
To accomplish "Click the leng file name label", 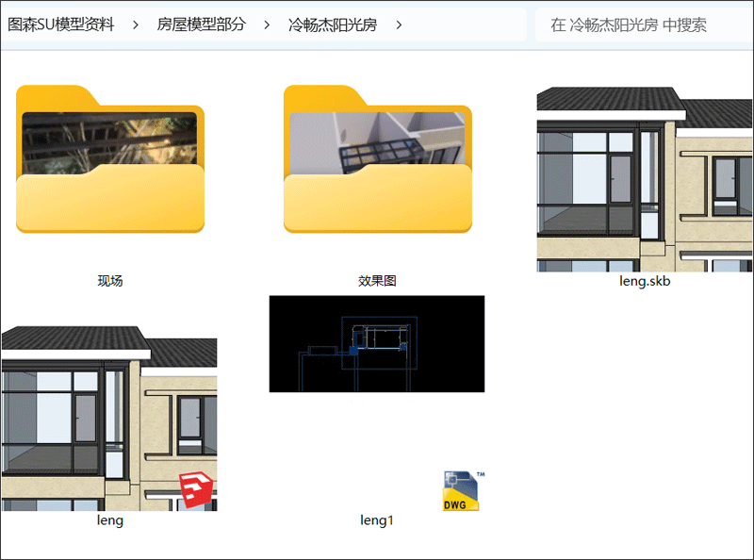I will click(x=110, y=520).
